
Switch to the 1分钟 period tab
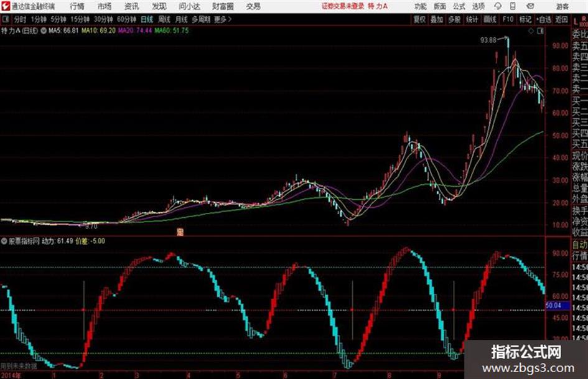[39, 19]
